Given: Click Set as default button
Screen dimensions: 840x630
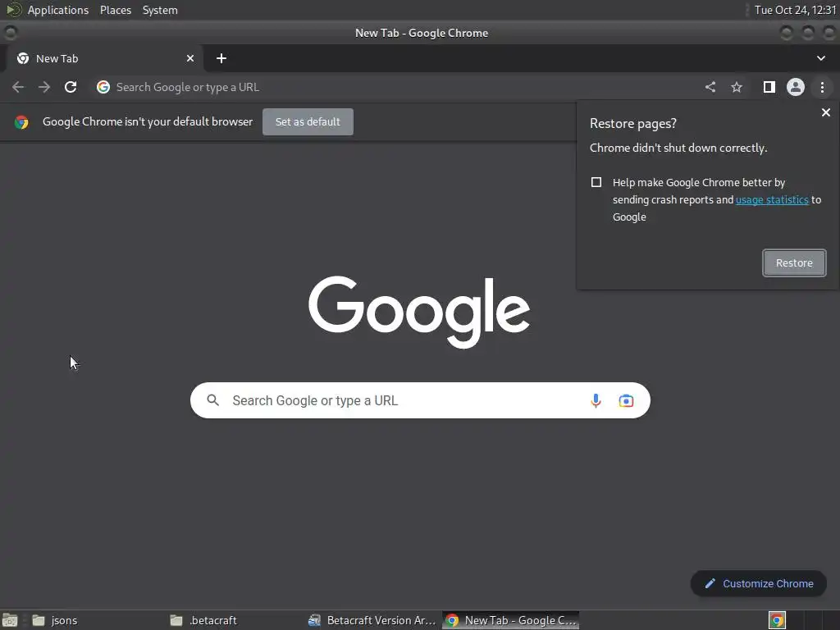Looking at the screenshot, I should (x=308, y=121).
